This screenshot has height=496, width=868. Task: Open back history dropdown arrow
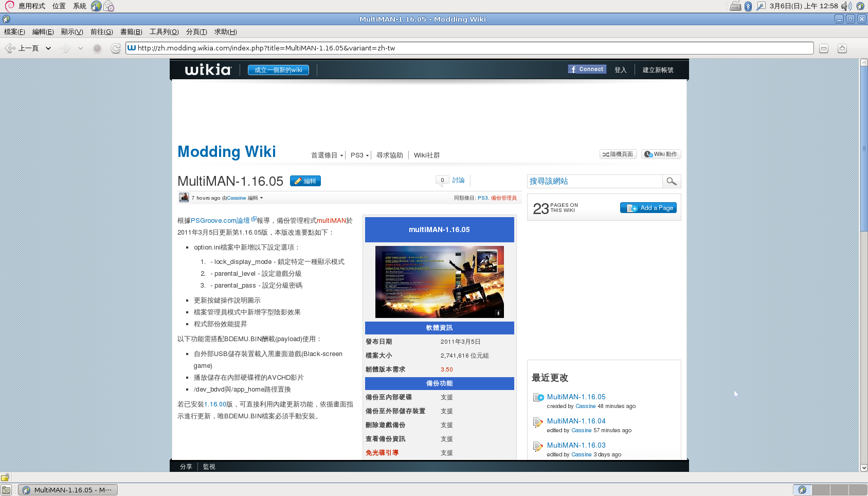(48, 48)
